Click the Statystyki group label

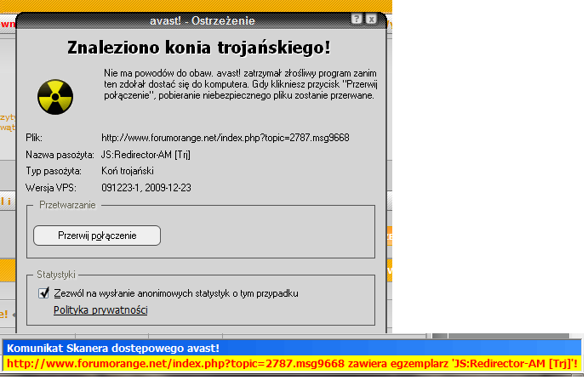coord(57,275)
